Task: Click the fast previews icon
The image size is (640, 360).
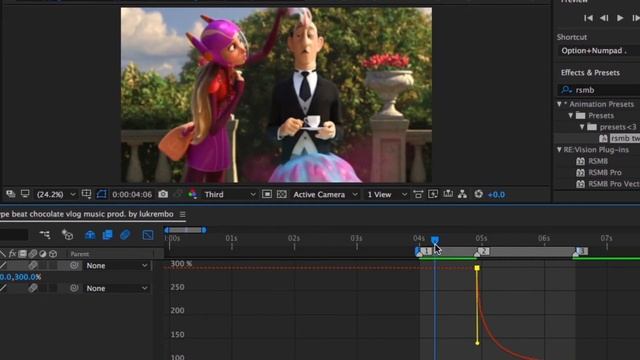Action: (x=433, y=194)
